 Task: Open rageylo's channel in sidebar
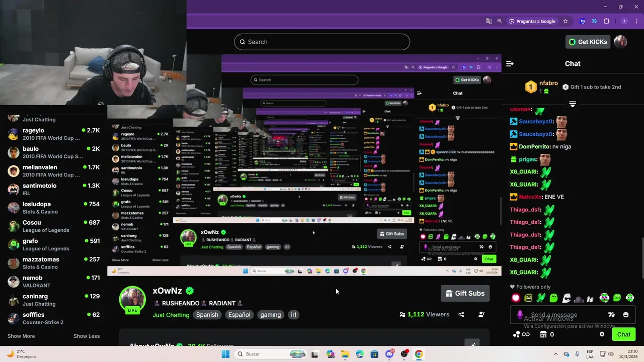[x=54, y=134]
